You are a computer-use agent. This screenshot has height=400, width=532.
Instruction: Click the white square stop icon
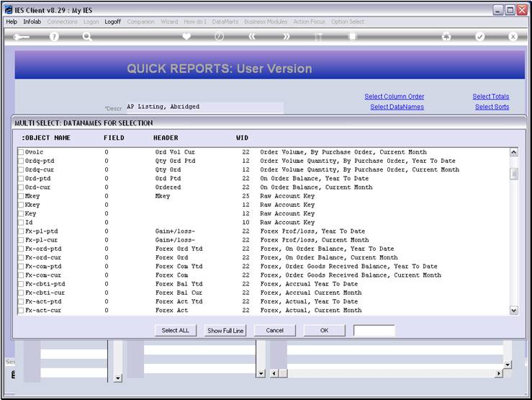coord(353,36)
